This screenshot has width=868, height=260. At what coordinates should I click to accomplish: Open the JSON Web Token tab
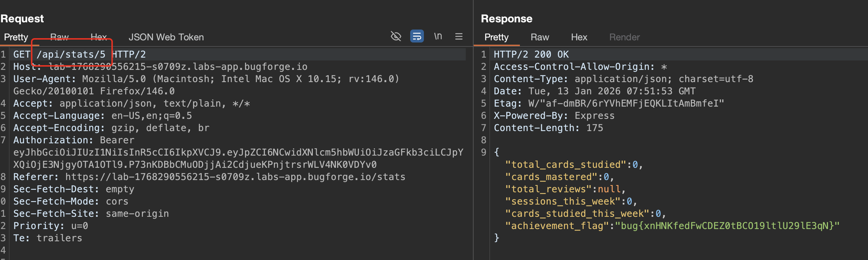point(166,37)
